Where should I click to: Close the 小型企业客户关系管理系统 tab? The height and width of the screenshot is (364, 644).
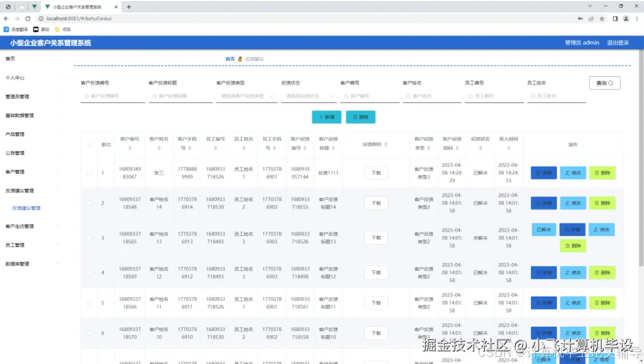(116, 6)
